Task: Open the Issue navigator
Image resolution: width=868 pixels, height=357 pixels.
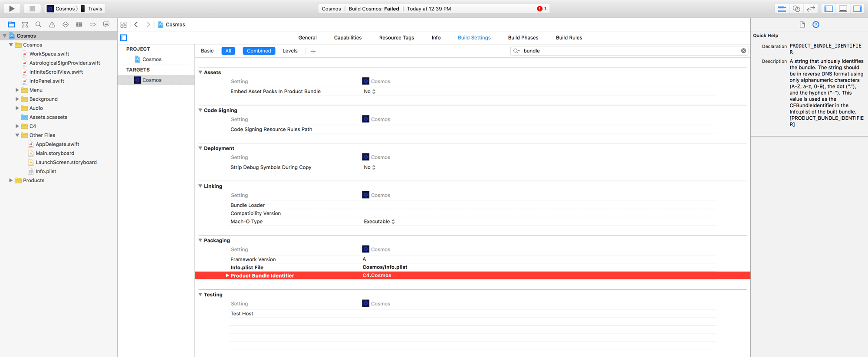Action: click(52, 25)
